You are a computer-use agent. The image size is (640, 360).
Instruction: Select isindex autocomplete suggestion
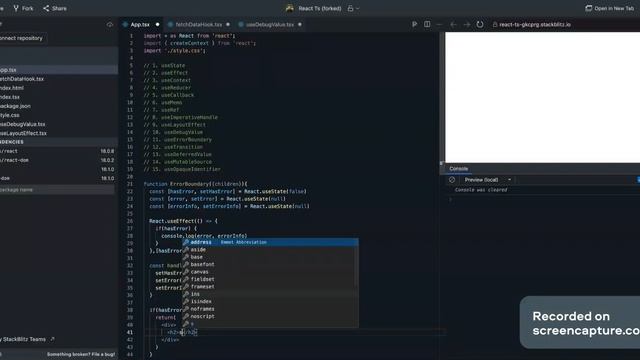[x=270, y=302]
